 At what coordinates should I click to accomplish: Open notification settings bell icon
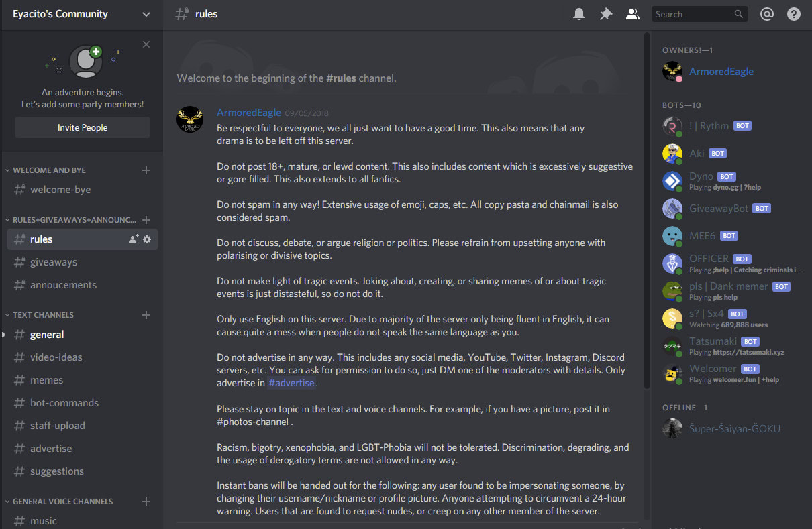click(579, 14)
